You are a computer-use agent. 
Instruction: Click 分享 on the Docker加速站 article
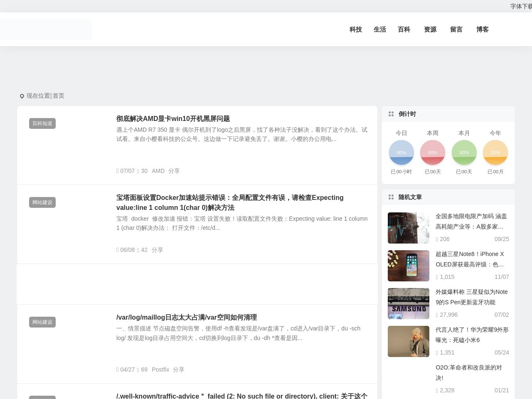[158, 250]
